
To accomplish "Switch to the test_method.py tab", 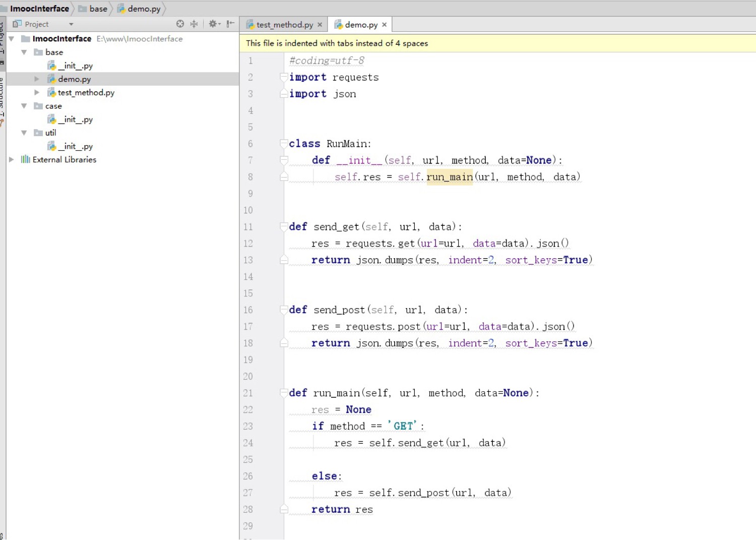I will click(284, 25).
